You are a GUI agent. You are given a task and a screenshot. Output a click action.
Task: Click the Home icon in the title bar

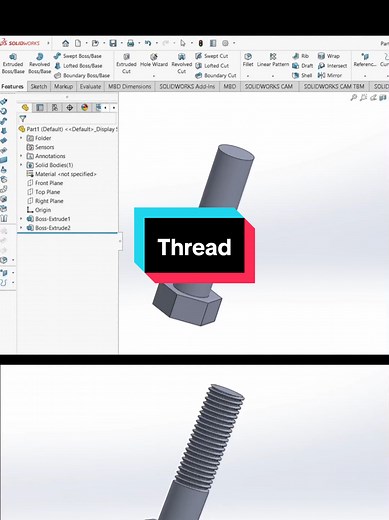(x=66, y=43)
